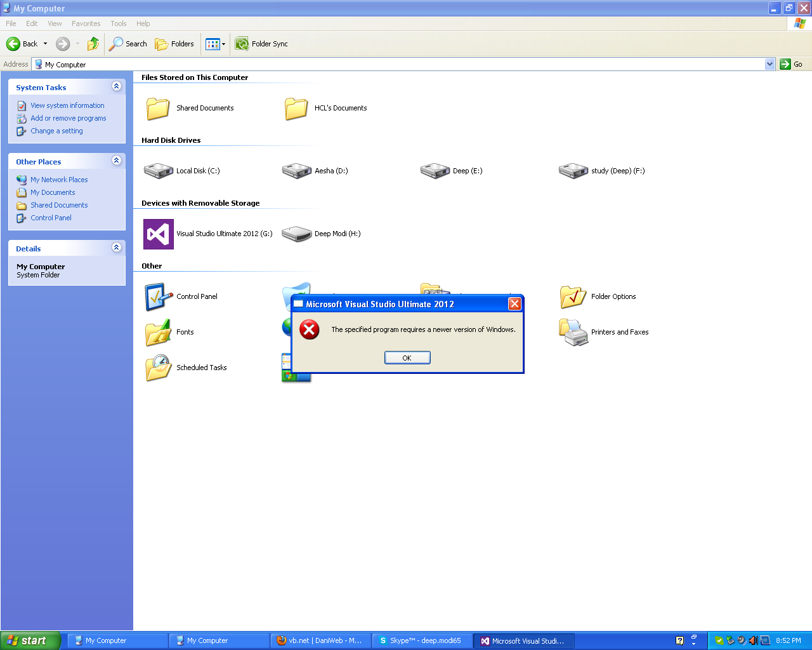Click the green shield tray icon
Image resolution: width=812 pixels, height=650 pixels.
[719, 640]
